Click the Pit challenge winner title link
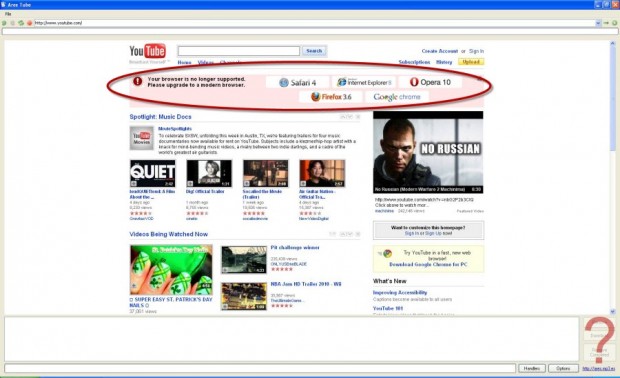The image size is (620, 378). [295, 248]
